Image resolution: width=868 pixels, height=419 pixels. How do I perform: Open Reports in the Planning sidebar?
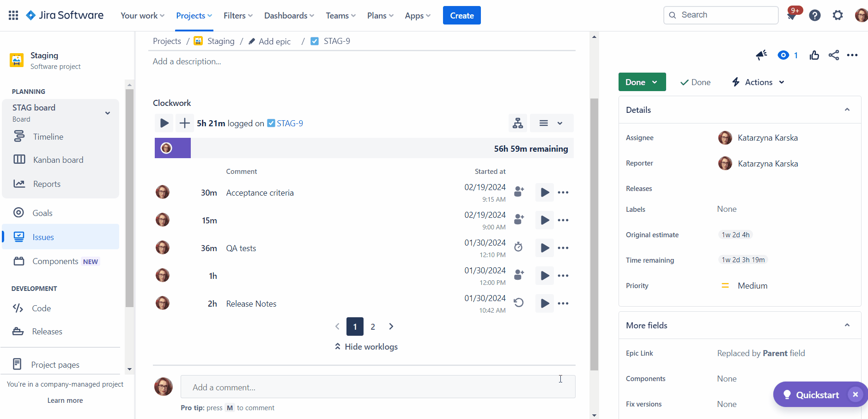(x=47, y=184)
